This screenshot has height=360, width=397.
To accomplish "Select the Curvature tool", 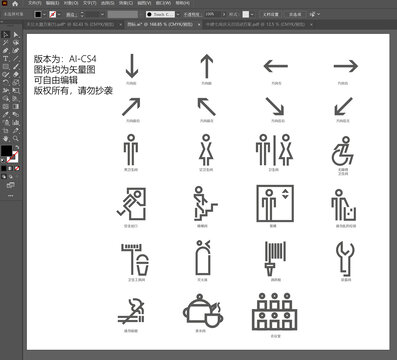I will point(16,51).
